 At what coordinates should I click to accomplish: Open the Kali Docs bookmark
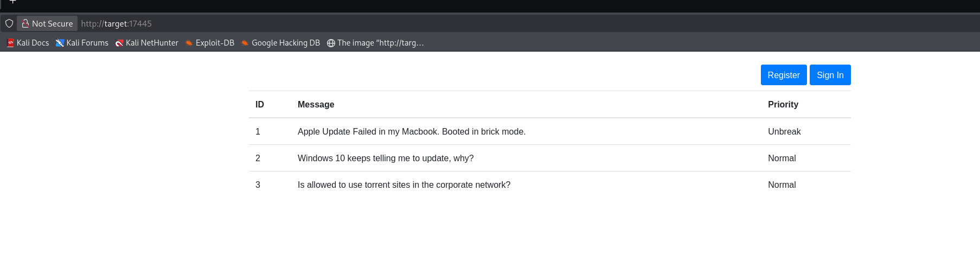click(x=28, y=43)
